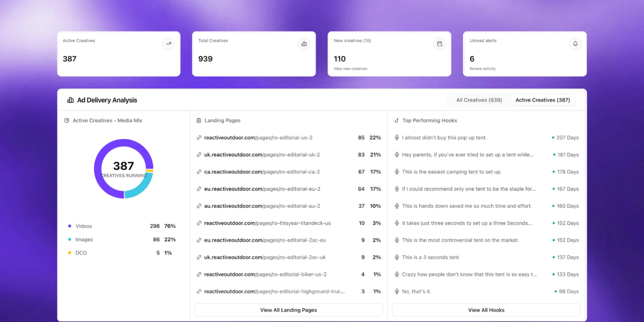Viewport: 644px width, 322px height.
Task: Open the calendar icon on New creatives card
Action: [x=439, y=44]
